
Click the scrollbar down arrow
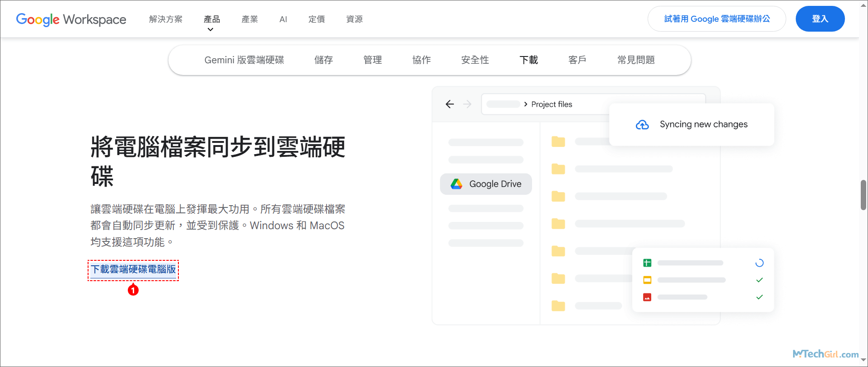coord(863,360)
